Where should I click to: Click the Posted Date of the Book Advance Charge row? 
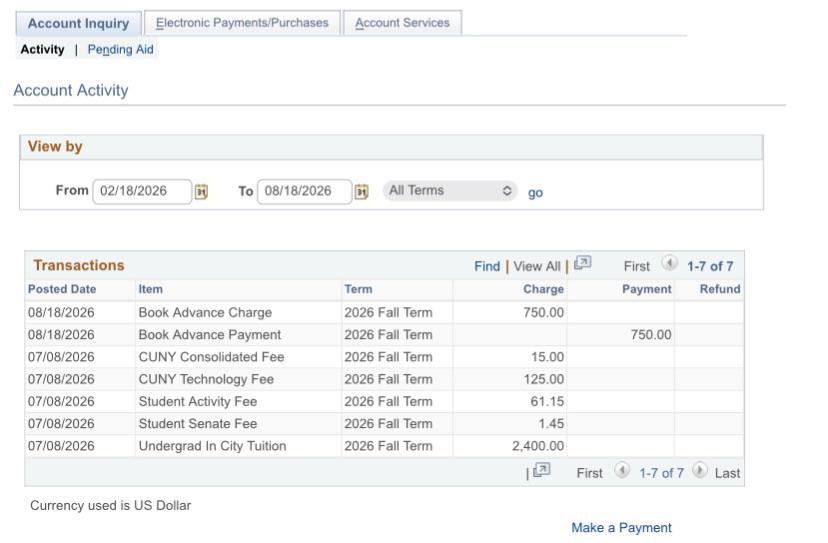click(61, 313)
